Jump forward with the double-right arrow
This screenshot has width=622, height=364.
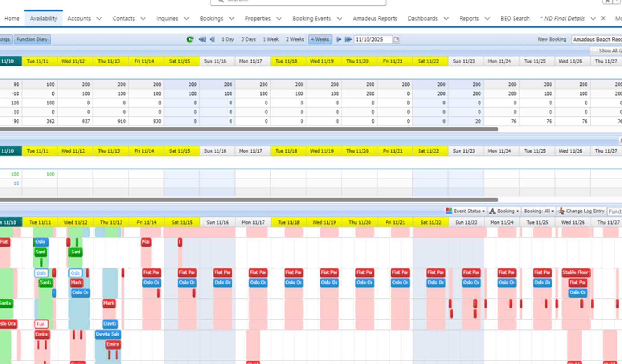tap(348, 39)
